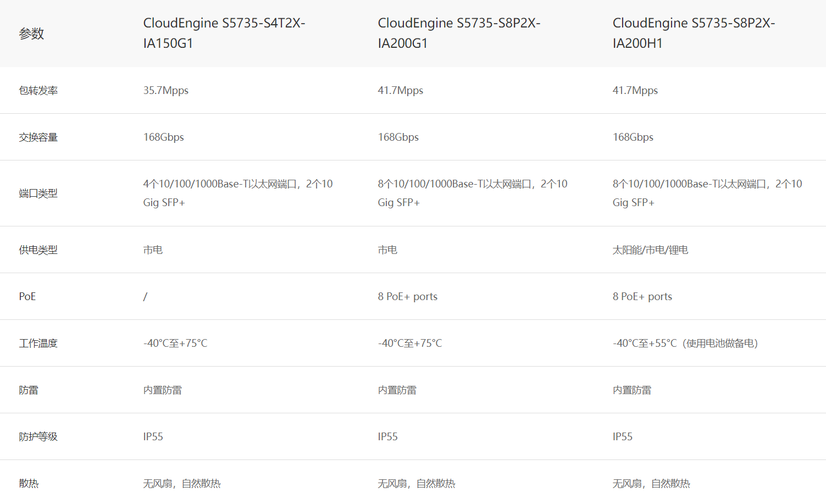Click the 包转发率 row label
Screen dimensions: 826x504
tap(38, 91)
